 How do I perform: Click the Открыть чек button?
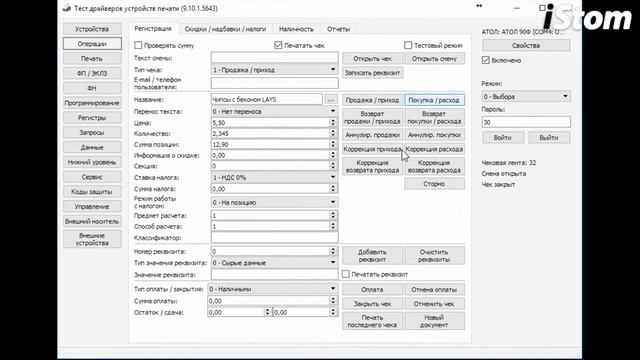(372, 59)
